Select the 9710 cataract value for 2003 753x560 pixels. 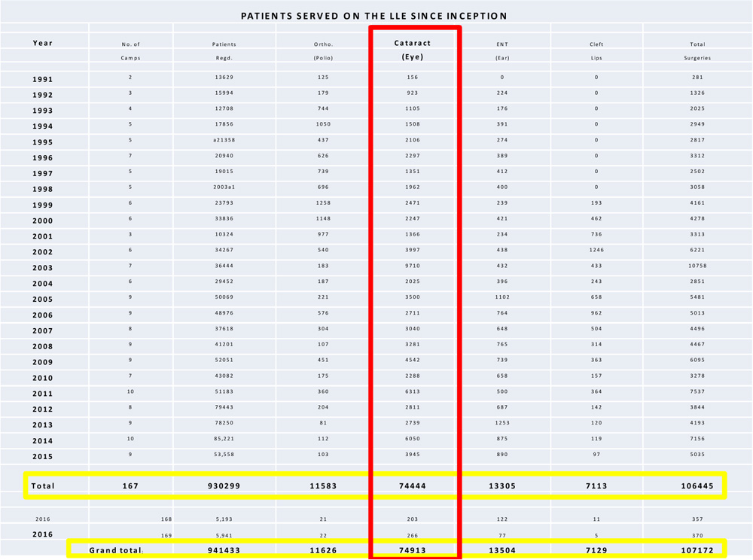(413, 266)
